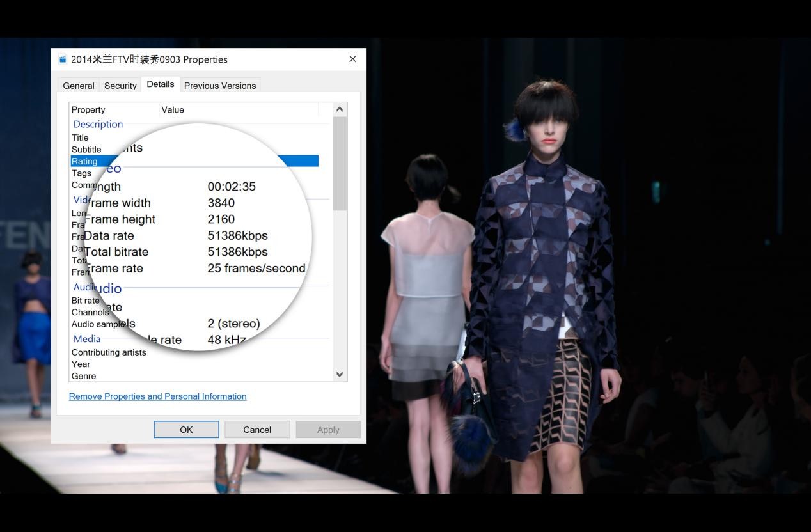Select the Year property row

pyautogui.click(x=81, y=364)
